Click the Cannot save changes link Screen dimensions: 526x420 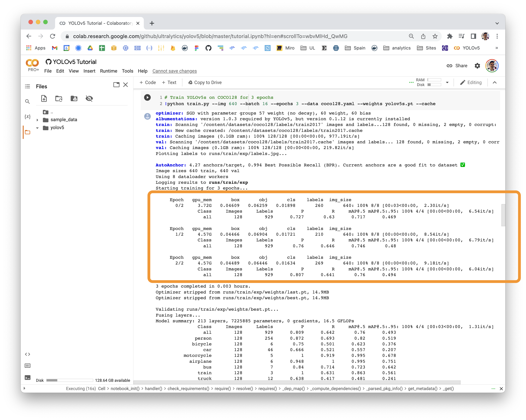(174, 71)
